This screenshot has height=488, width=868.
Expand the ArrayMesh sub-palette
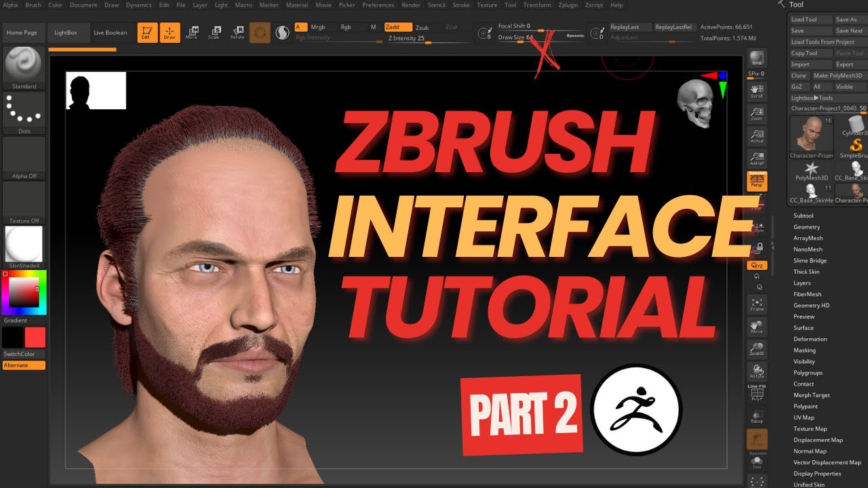(x=808, y=238)
